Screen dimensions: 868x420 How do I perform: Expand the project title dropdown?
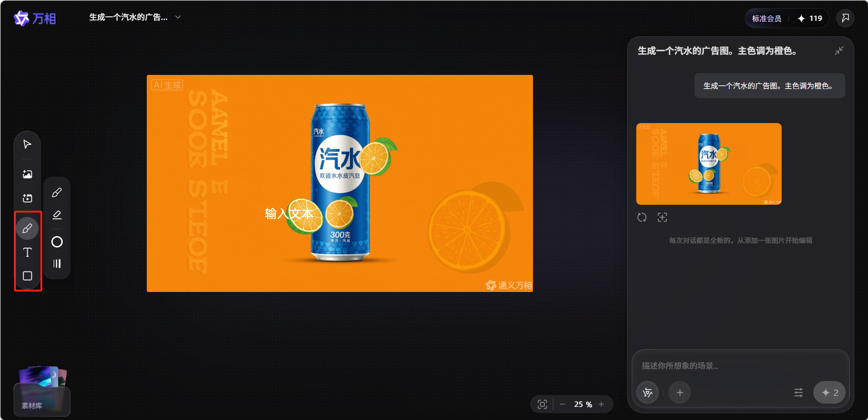point(178,17)
